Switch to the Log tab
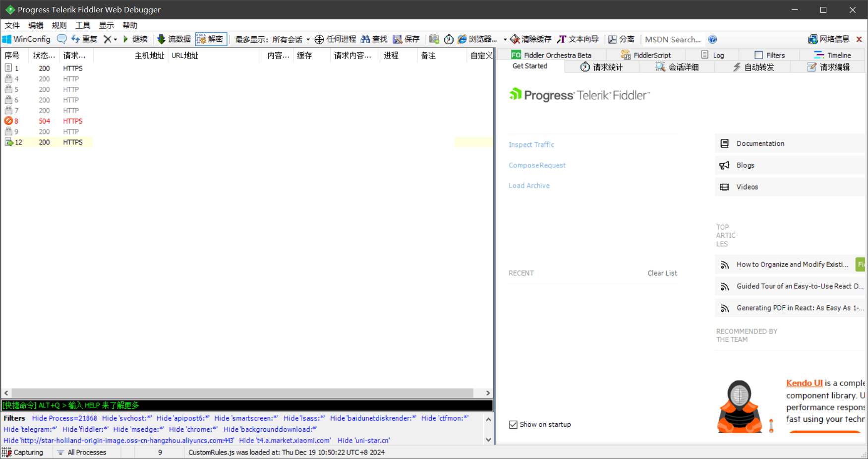Screen dimensions: 868x459 pos(712,55)
